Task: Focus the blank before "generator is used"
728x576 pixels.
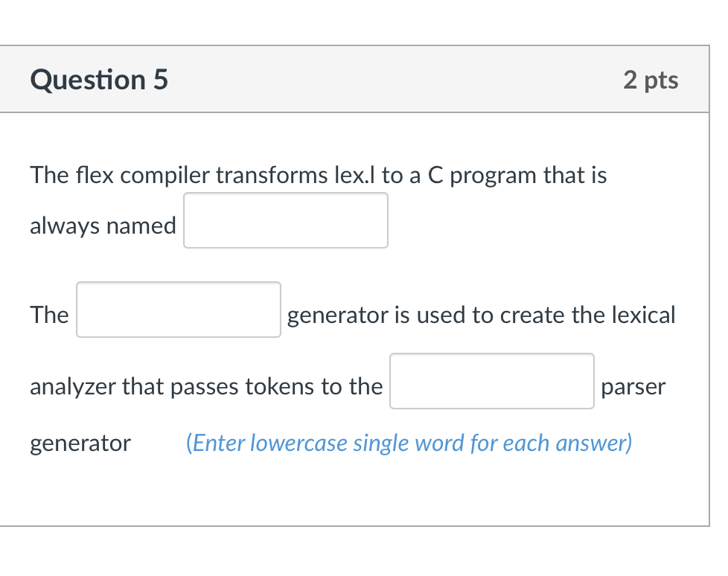Action: [179, 310]
